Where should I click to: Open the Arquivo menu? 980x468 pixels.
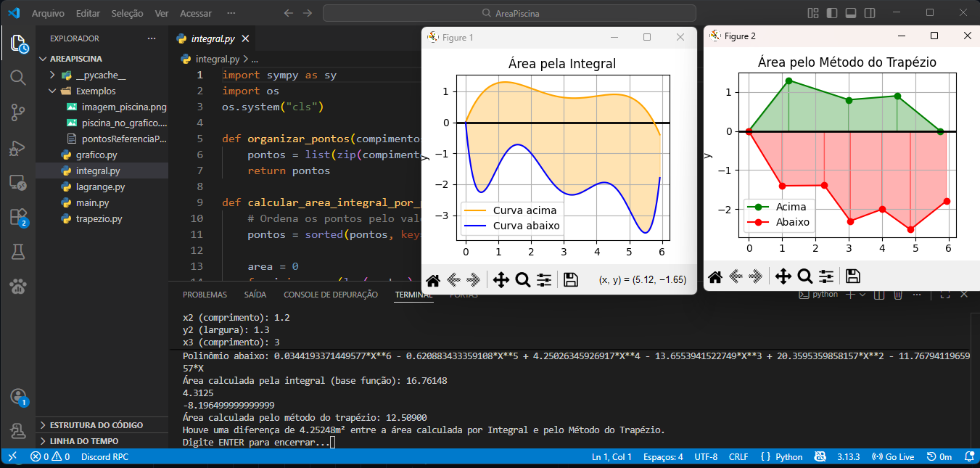point(48,13)
